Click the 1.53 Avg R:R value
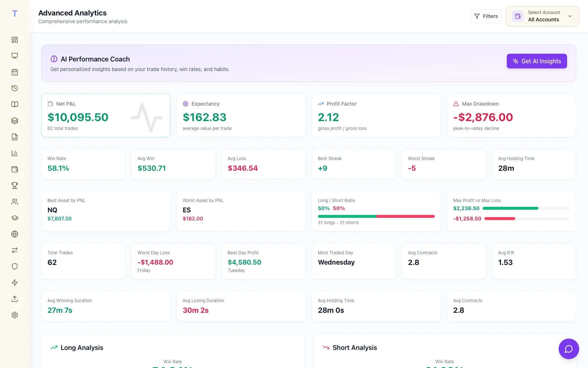 [x=505, y=262]
